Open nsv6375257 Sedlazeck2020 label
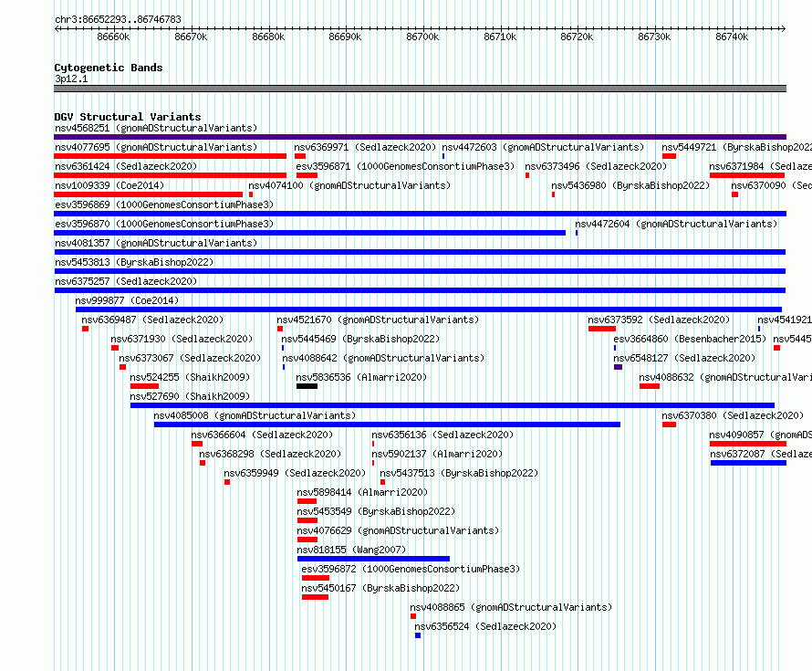The width and height of the screenshot is (812, 671). [x=126, y=281]
